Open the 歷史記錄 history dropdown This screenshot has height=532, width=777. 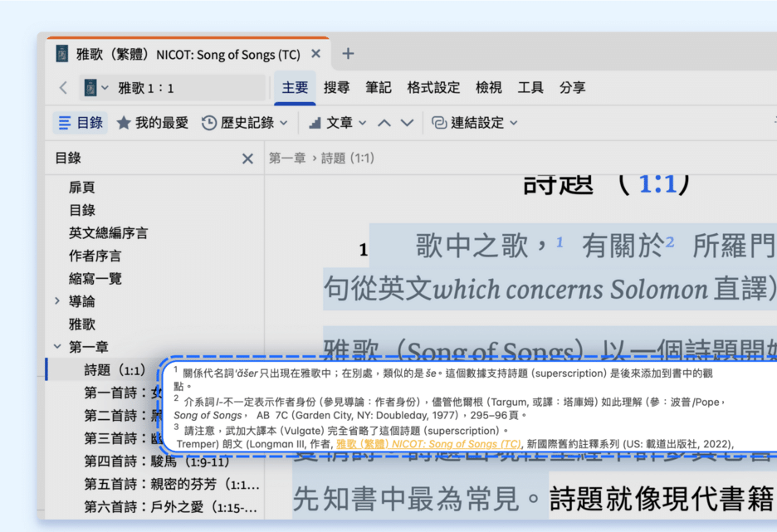click(x=245, y=122)
